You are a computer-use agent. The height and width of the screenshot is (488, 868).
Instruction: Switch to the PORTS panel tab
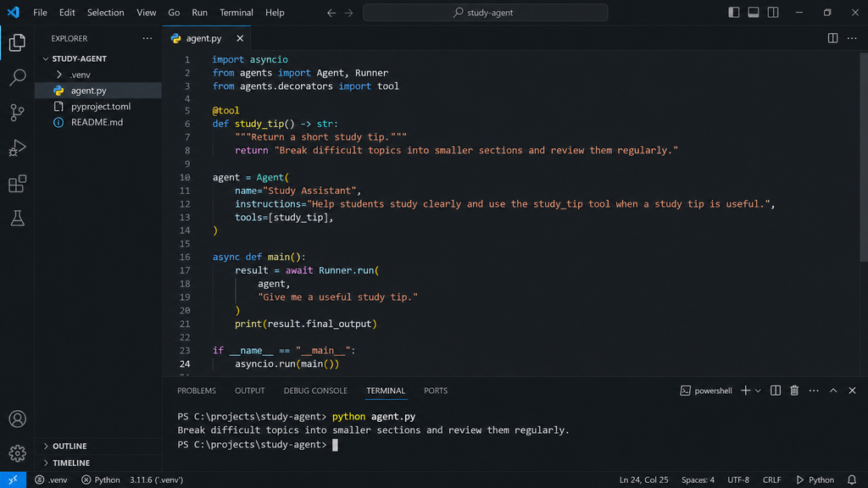[x=436, y=391]
